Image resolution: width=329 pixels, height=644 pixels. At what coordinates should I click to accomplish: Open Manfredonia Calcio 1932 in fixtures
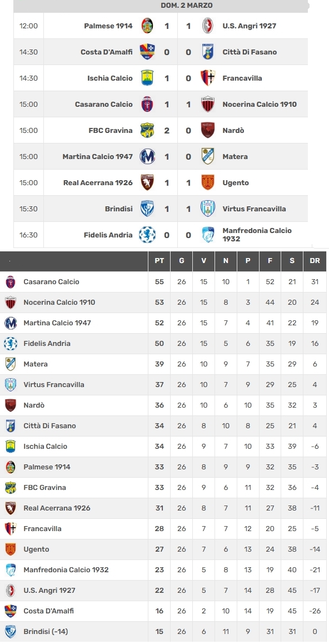pyautogui.click(x=257, y=235)
